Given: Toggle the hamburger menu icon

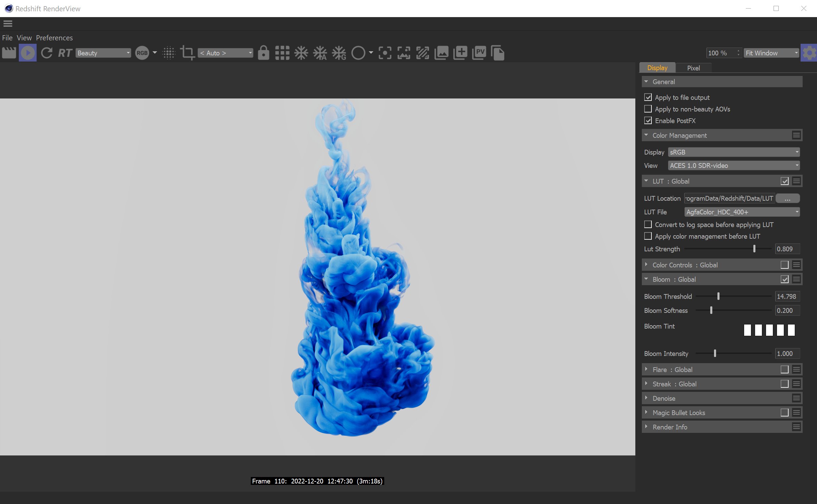Looking at the screenshot, I should (x=8, y=23).
